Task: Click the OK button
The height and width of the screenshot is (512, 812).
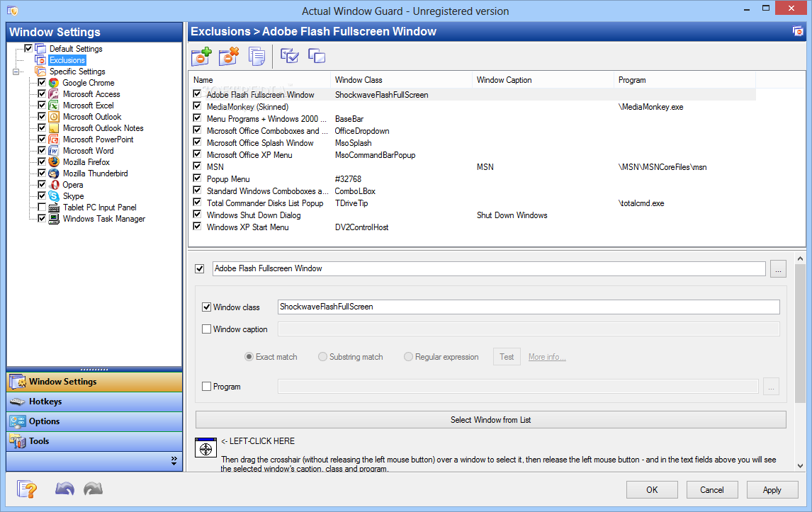Action: pos(652,490)
